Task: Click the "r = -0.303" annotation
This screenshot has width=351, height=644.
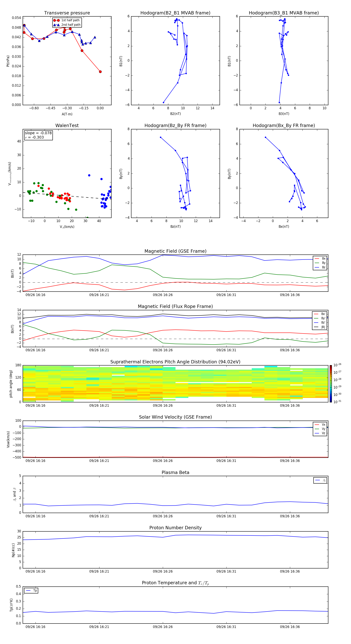Action: [x=35, y=137]
